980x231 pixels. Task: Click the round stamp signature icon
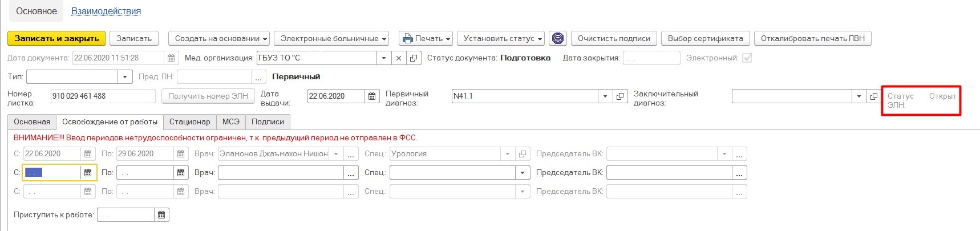coord(557,39)
